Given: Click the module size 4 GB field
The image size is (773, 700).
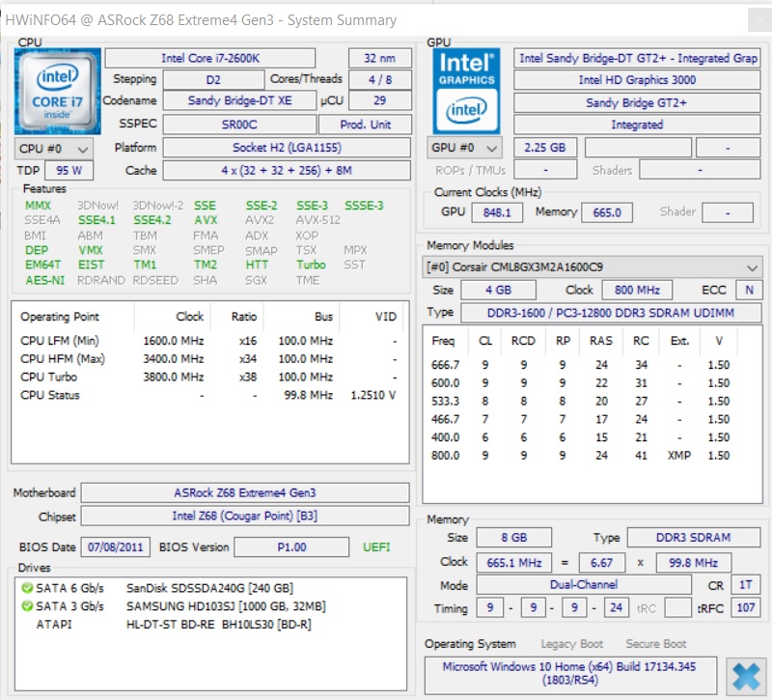Looking at the screenshot, I should coord(498,290).
